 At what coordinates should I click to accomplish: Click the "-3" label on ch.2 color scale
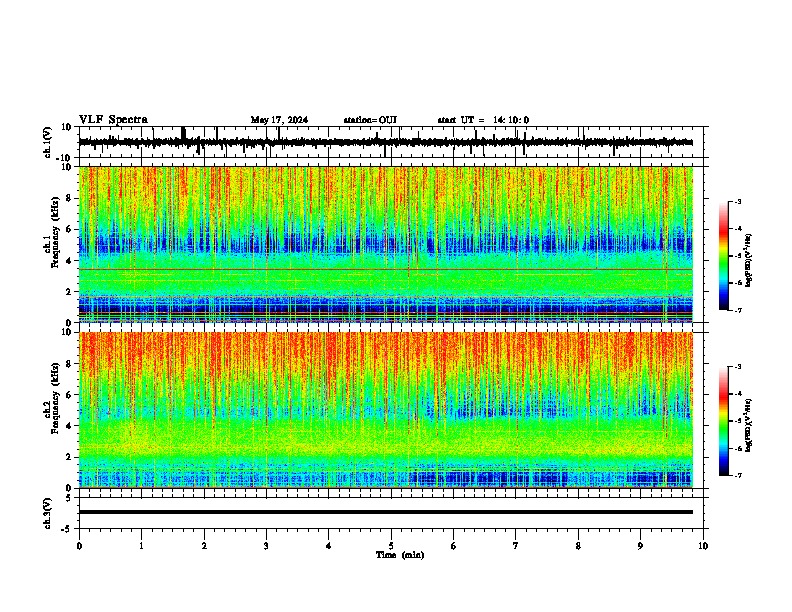[738, 367]
